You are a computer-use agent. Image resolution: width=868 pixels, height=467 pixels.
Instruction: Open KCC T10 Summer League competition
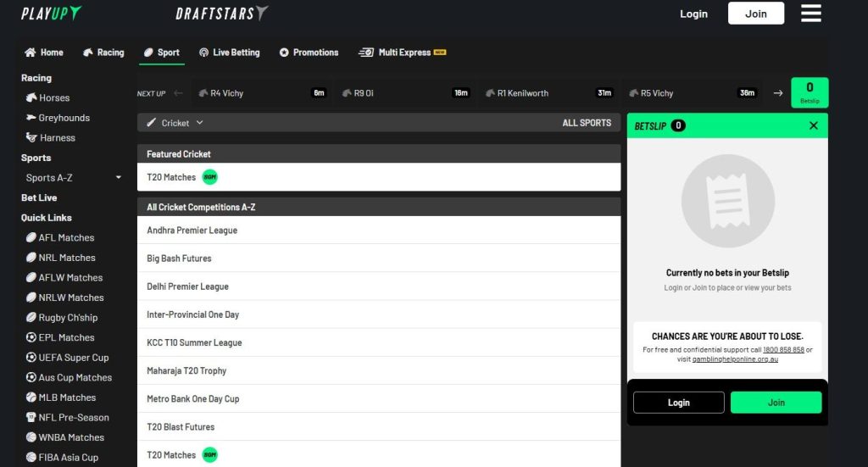(379, 342)
